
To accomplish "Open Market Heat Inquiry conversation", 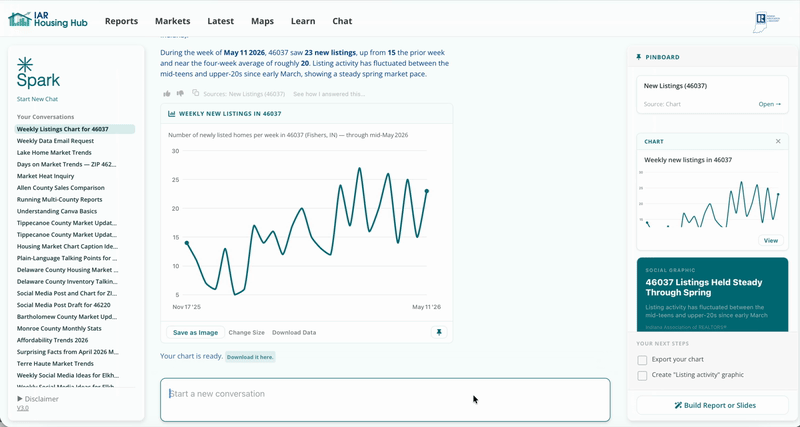I will tap(45, 176).
